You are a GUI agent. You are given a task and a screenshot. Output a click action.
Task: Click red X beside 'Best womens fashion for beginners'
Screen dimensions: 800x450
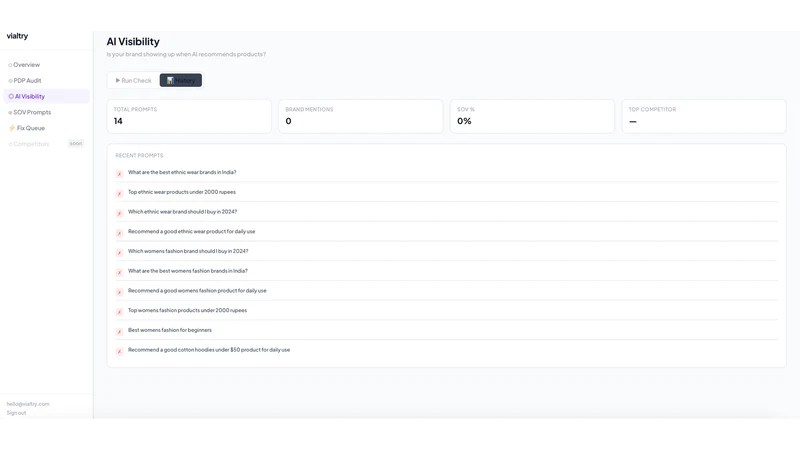coord(119,332)
